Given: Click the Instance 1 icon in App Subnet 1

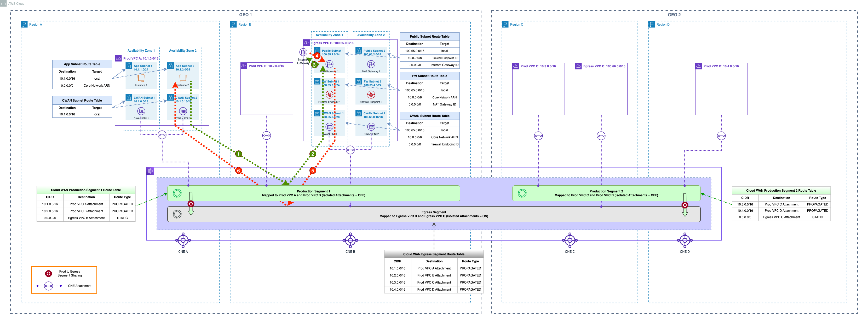Looking at the screenshot, I should click(141, 78).
